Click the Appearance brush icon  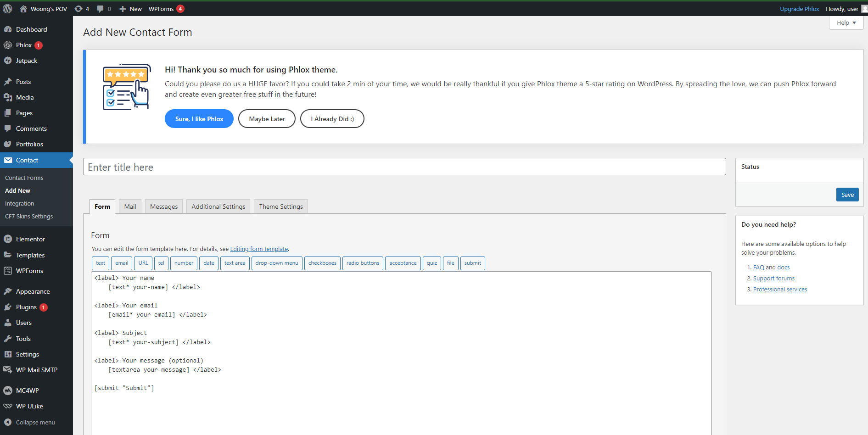[x=8, y=291]
